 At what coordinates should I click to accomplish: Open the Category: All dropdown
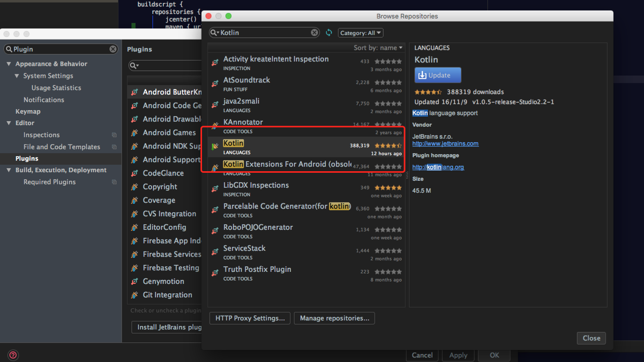pyautogui.click(x=360, y=33)
